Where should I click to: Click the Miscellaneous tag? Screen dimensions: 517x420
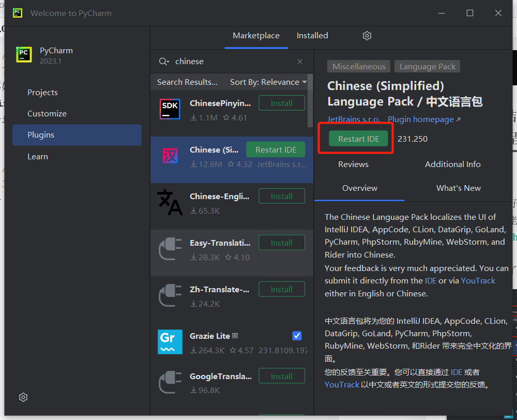[359, 66]
